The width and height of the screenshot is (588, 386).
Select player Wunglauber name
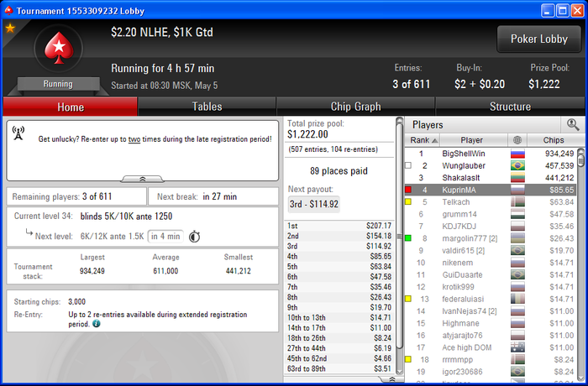(x=464, y=165)
